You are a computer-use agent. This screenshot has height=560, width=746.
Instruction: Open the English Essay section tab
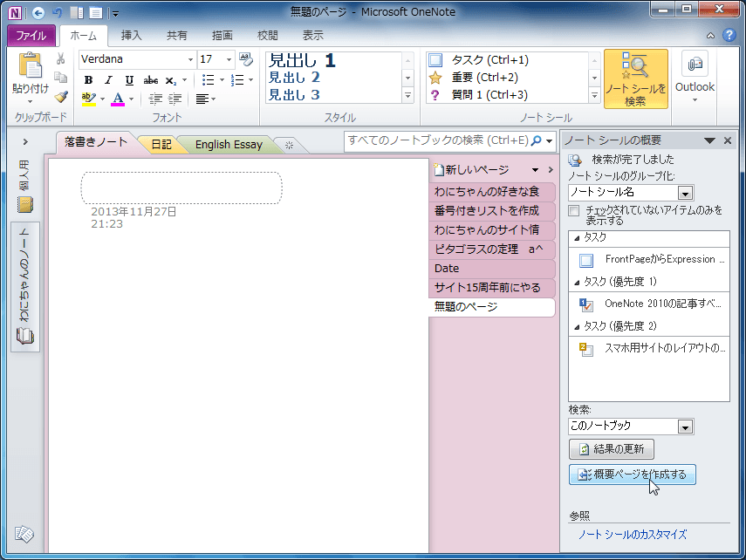[x=229, y=145]
